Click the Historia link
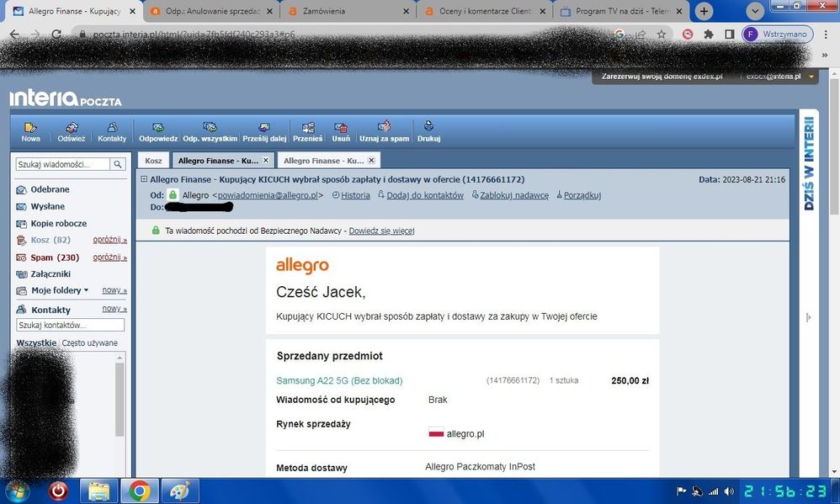The height and width of the screenshot is (504, 840). pos(355,195)
